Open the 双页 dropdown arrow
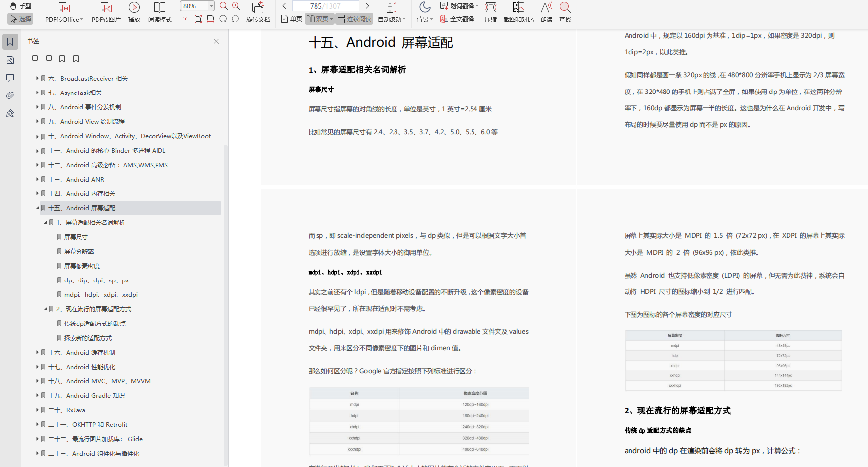The width and height of the screenshot is (868, 467). click(332, 19)
